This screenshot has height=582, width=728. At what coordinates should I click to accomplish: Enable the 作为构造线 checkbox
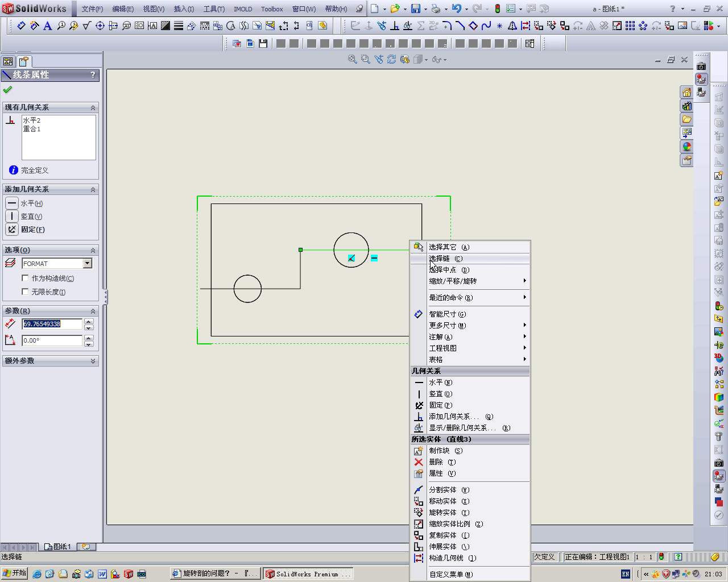click(25, 278)
